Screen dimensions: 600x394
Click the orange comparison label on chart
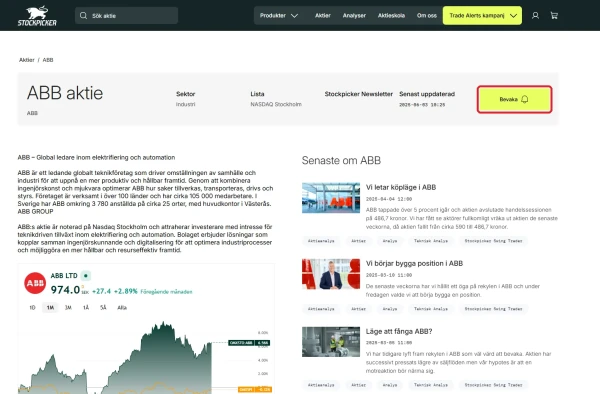click(255, 389)
